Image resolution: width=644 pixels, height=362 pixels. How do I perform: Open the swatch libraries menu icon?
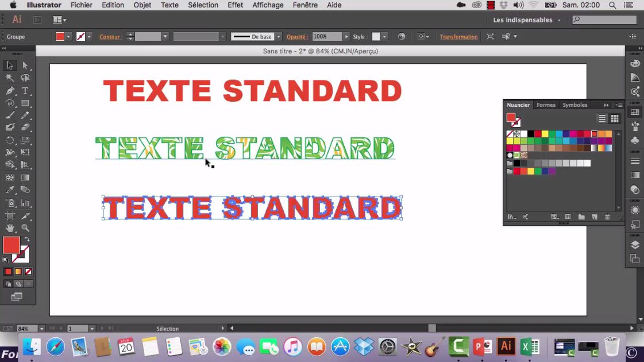coord(512,217)
